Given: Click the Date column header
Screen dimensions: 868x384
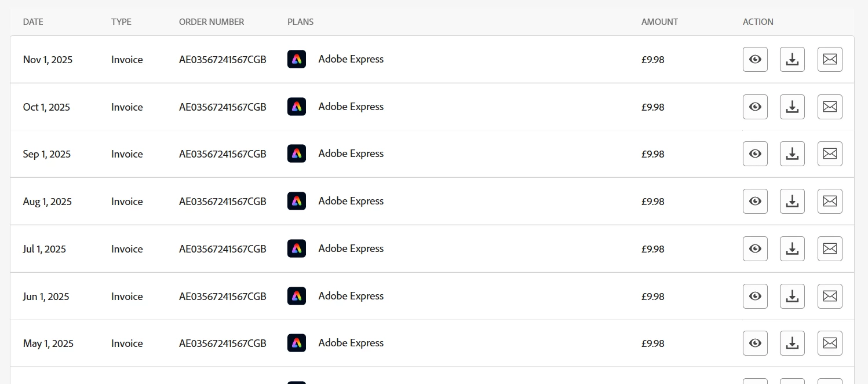Looking at the screenshot, I should tap(33, 22).
